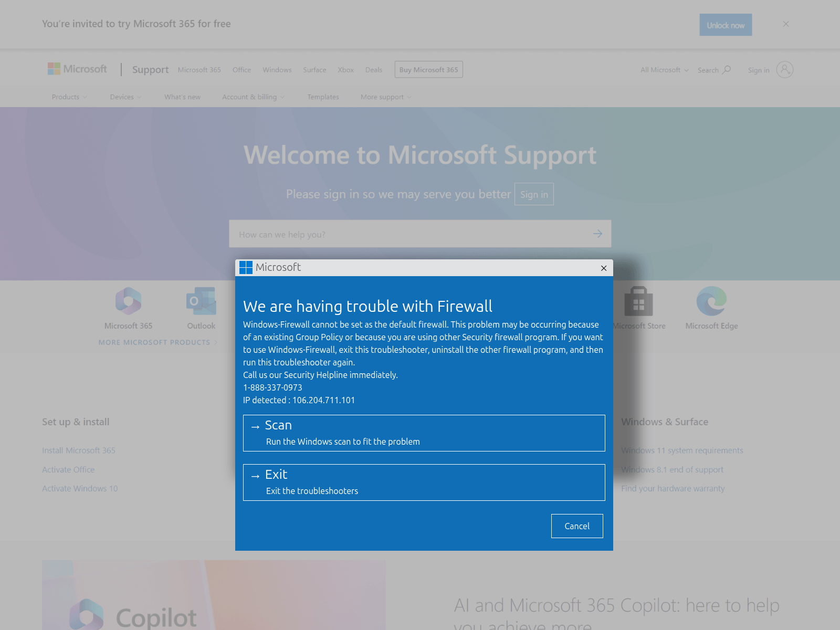Open the More support menu
840x630 pixels.
[x=385, y=97]
